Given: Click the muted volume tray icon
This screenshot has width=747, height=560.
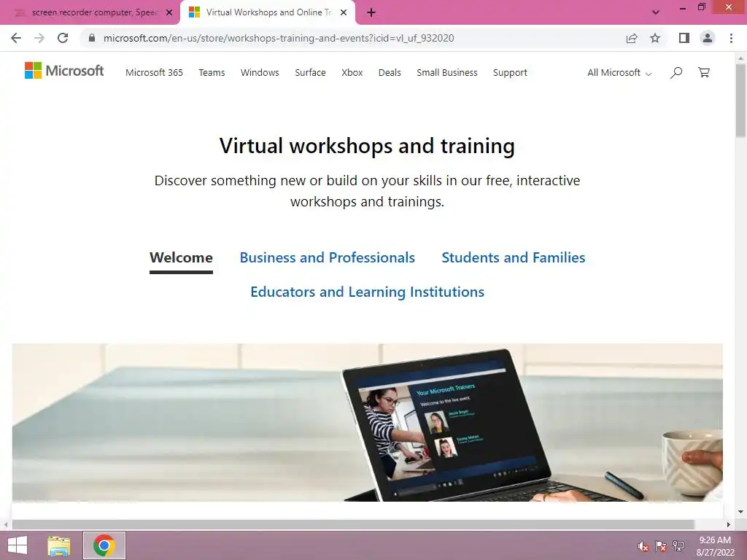Looking at the screenshot, I should [x=643, y=546].
